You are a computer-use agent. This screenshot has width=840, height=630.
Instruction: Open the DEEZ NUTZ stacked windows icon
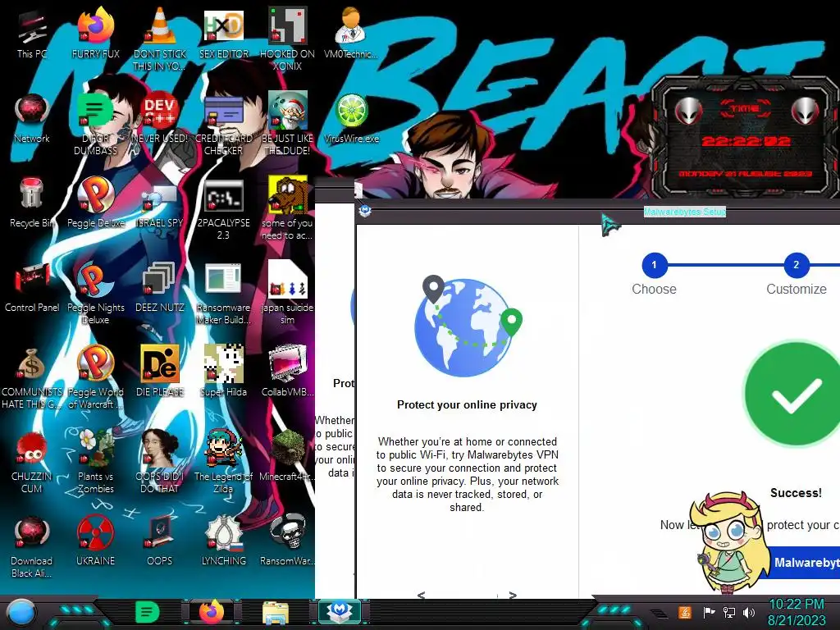click(x=160, y=288)
